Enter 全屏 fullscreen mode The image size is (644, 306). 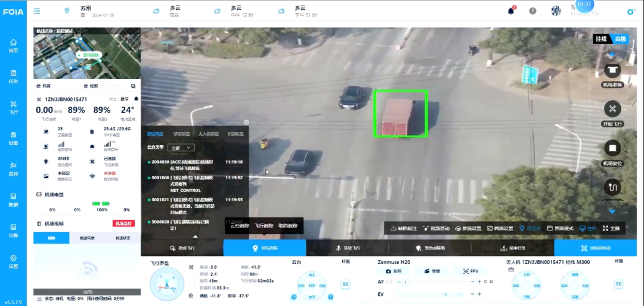point(612,228)
